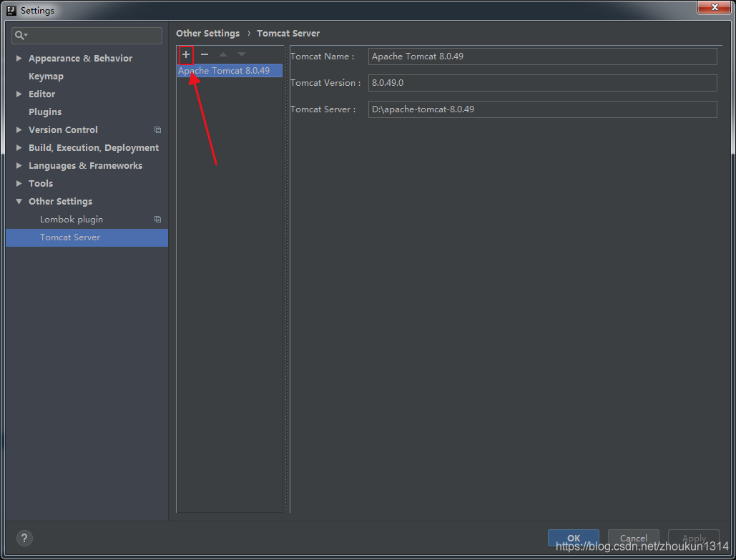Image resolution: width=736 pixels, height=560 pixels.
Task: Edit the Tomcat Server path field
Action: click(543, 109)
